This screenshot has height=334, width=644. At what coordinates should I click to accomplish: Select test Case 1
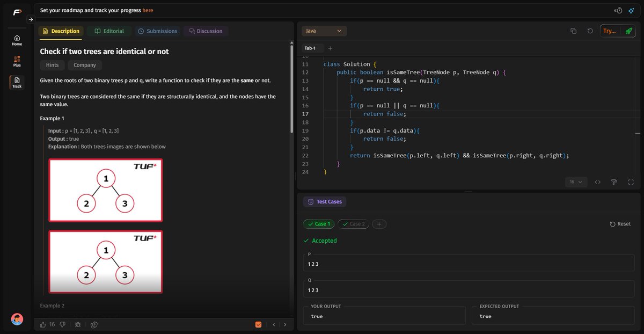pos(319,224)
